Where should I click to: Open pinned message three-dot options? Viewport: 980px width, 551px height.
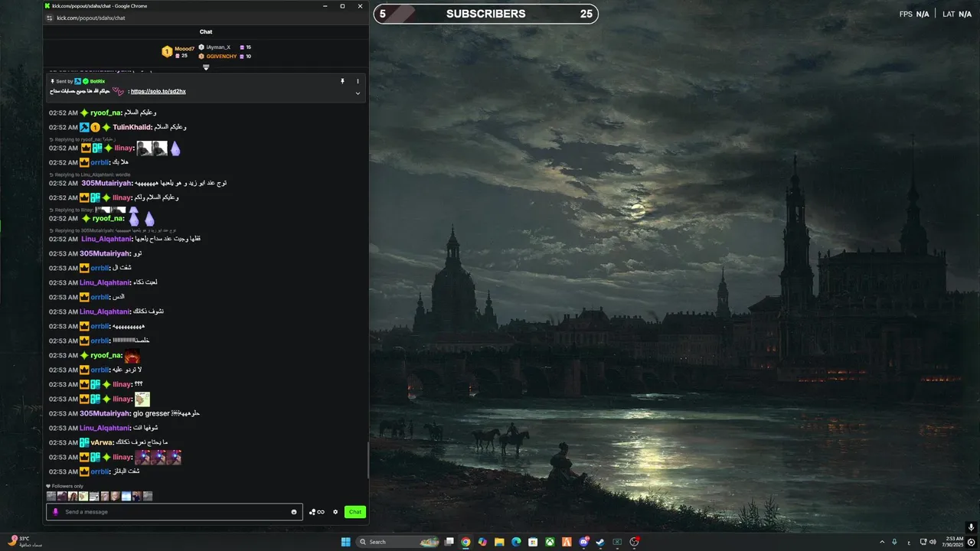click(x=358, y=81)
